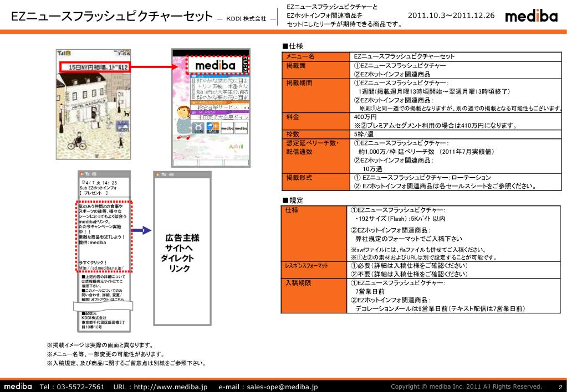
Task: Click the news ticker 15日NY円相場 in phone screen
Action: click(94, 67)
